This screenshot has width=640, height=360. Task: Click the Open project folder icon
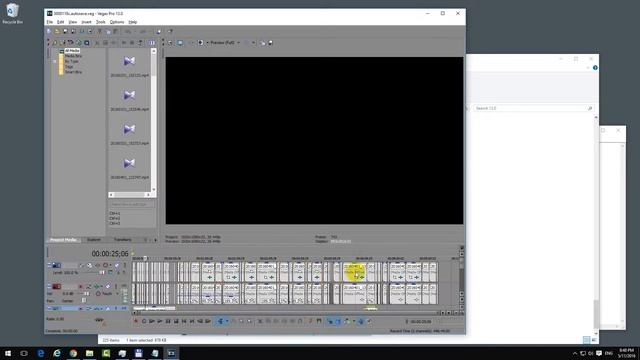click(57, 31)
